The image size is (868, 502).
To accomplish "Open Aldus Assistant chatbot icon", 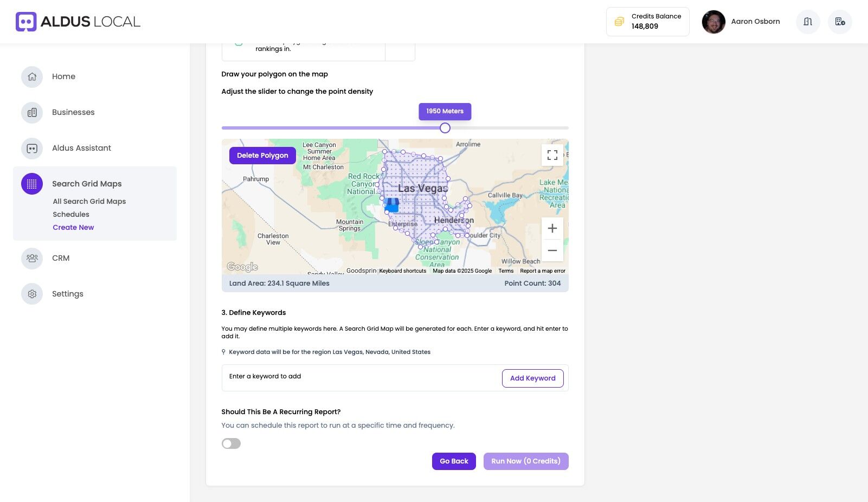I will [x=32, y=148].
